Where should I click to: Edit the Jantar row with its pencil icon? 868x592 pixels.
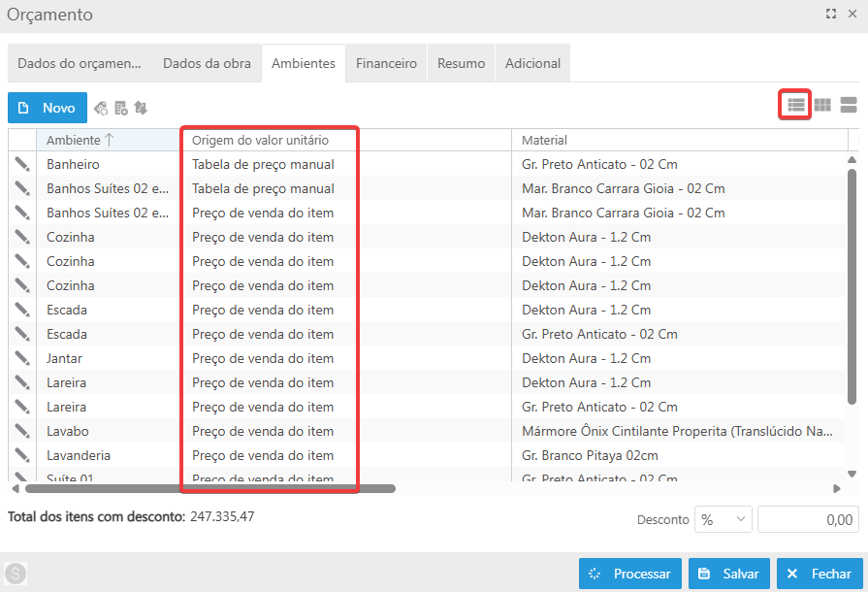[22, 358]
